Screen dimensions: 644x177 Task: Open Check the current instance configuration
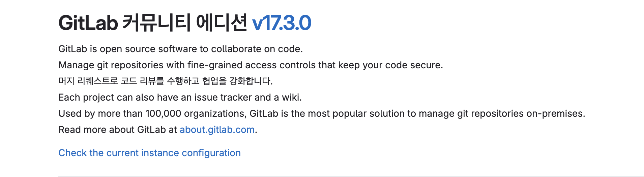pyautogui.click(x=149, y=153)
